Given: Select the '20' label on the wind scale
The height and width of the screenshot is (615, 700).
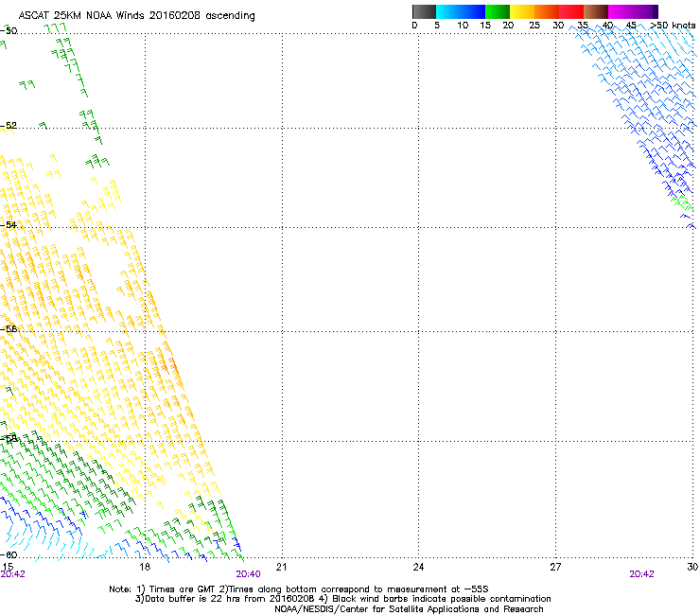Looking at the screenshot, I should 508,25.
